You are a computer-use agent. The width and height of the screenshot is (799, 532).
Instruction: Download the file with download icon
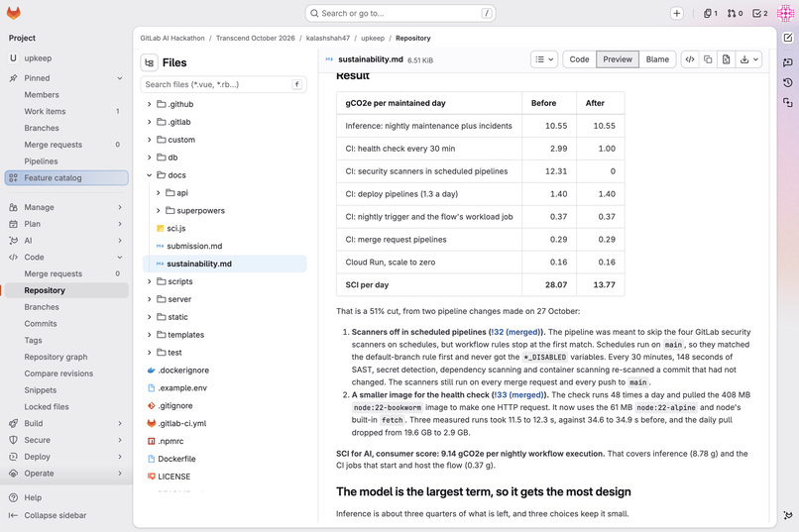coord(743,59)
